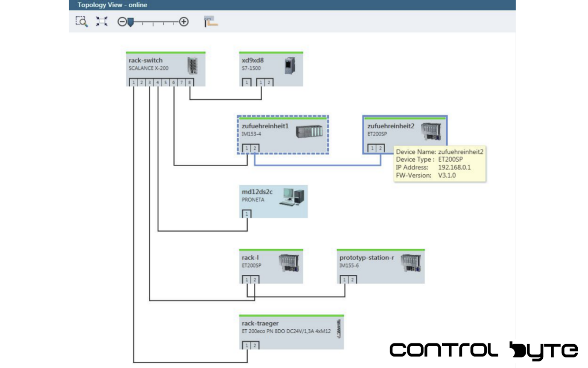Select the SCALANCE X-200 switch device icon
Image resolution: width=588 pixels, height=368 pixels.
tap(192, 66)
